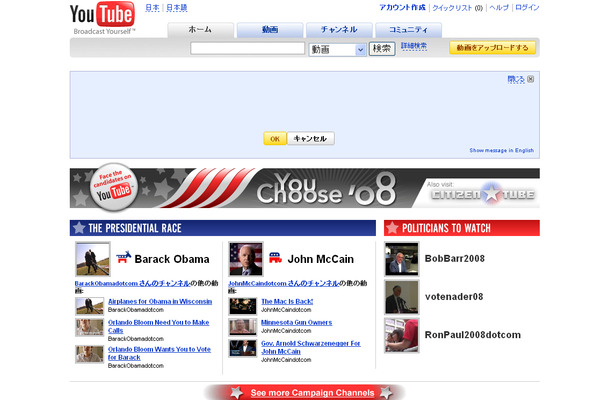Click the キャンセル button
The width and height of the screenshot is (610, 400).
(x=310, y=139)
